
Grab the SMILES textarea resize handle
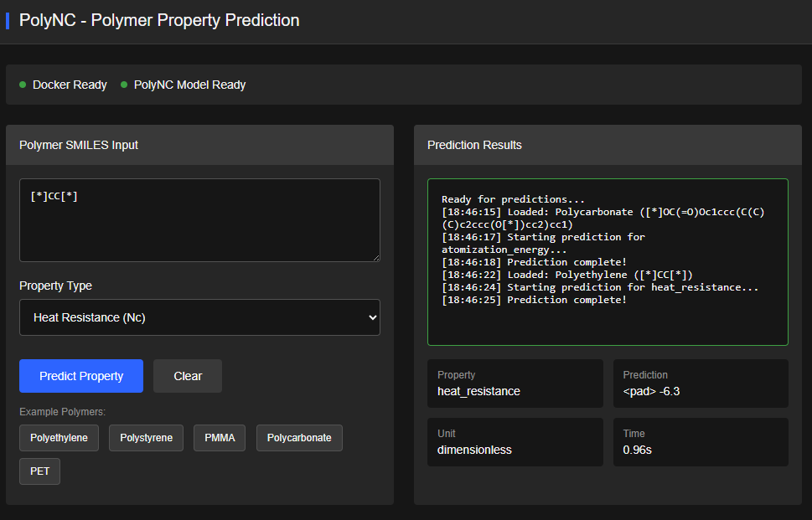(x=375, y=257)
